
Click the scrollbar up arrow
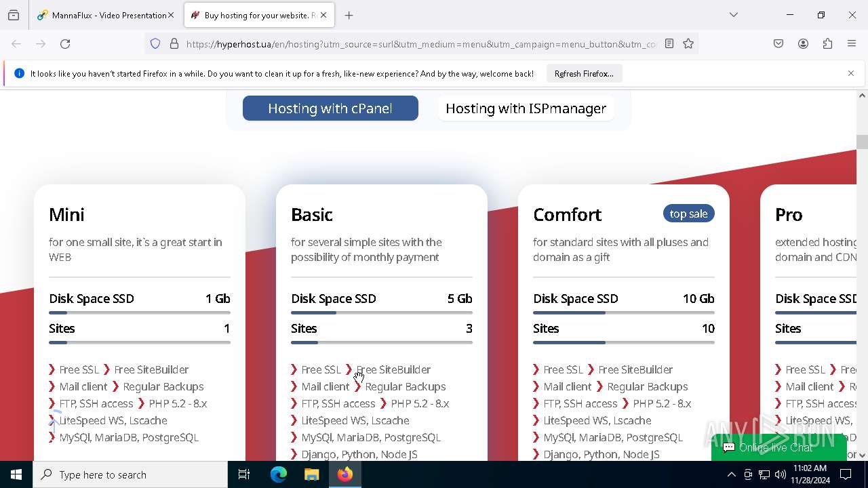point(862,96)
